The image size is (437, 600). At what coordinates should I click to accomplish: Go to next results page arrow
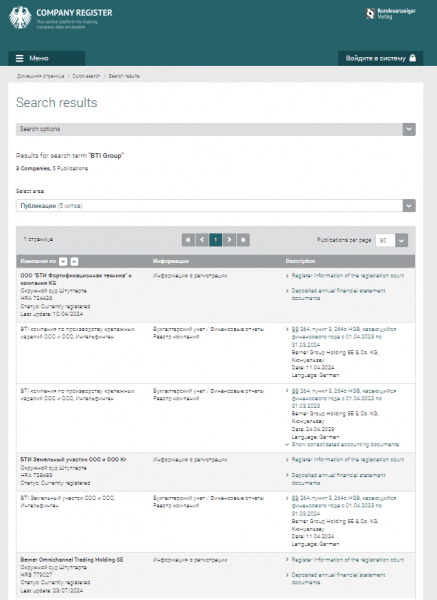pos(229,240)
